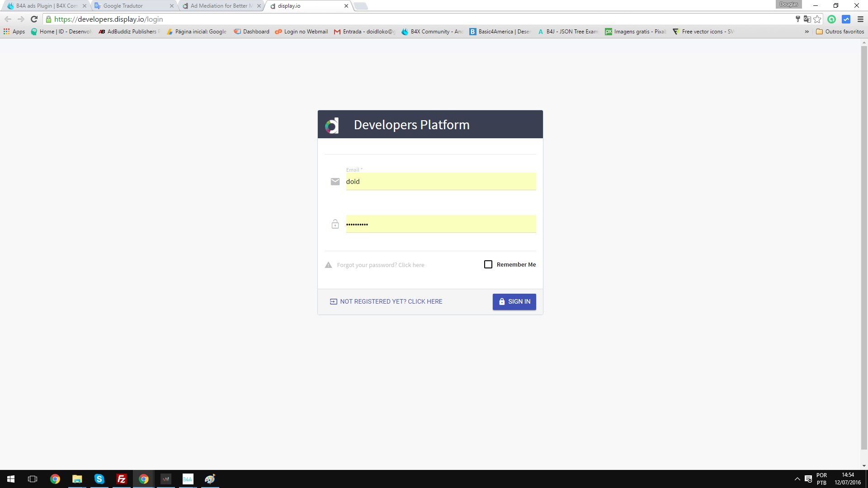Image resolution: width=868 pixels, height=488 pixels.
Task: Open the Chrome hamburger menu
Action: [x=860, y=19]
